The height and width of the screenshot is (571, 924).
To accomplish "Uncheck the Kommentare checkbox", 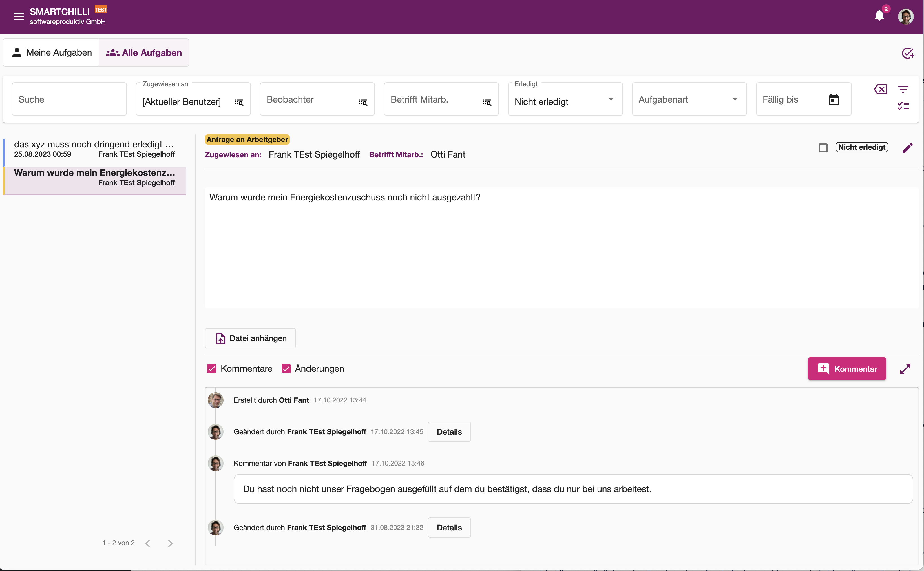I will click(x=211, y=369).
